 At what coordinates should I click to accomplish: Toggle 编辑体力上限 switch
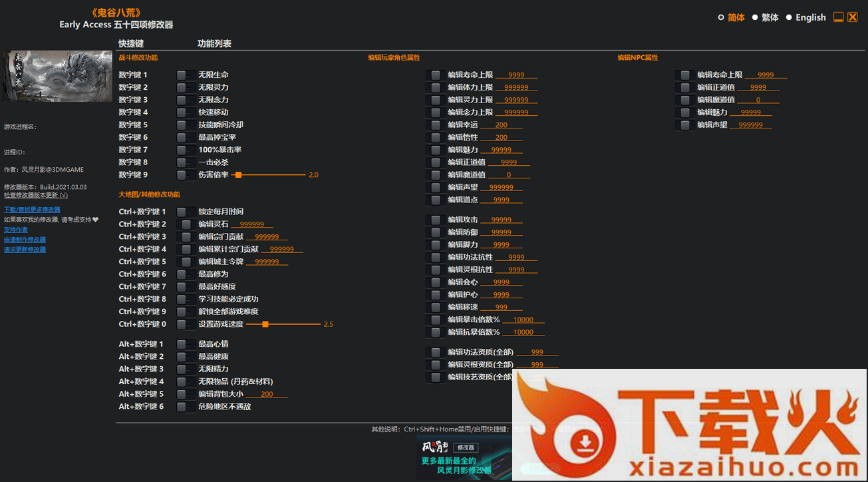tap(436, 88)
